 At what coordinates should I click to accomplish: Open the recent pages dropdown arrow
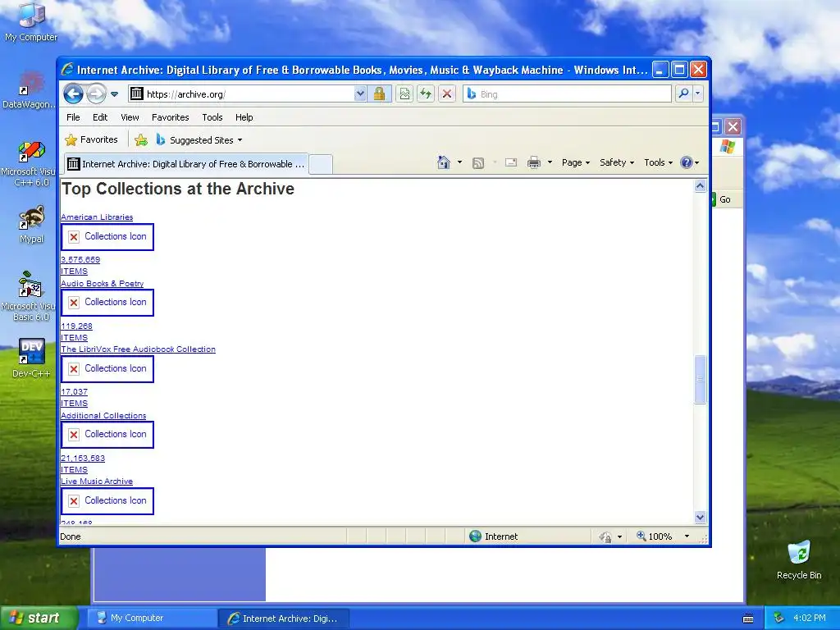tap(114, 94)
